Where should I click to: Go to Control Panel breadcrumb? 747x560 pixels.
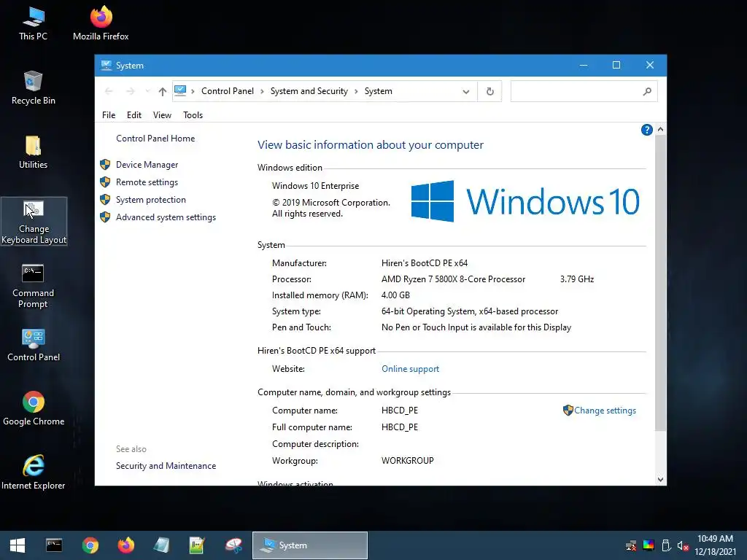coord(228,91)
